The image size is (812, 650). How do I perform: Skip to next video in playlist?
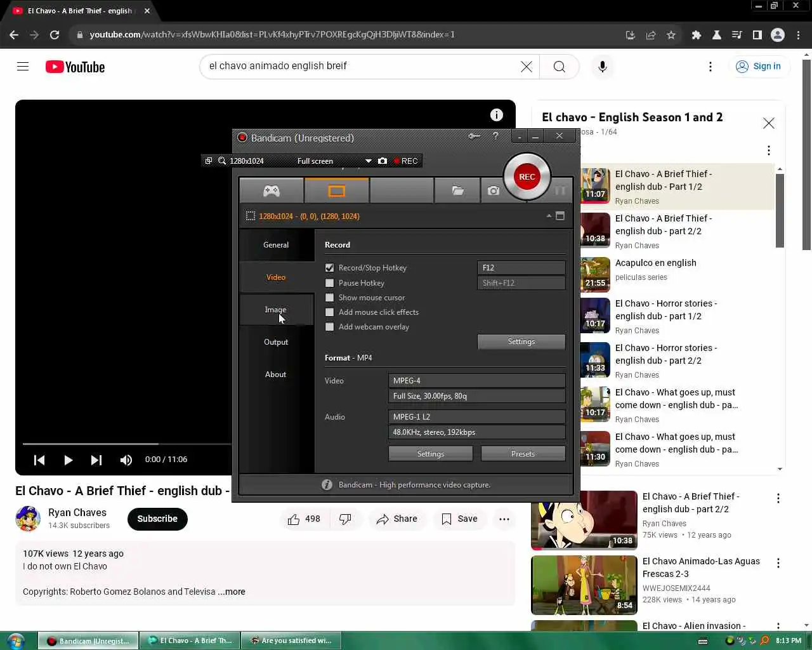point(96,460)
